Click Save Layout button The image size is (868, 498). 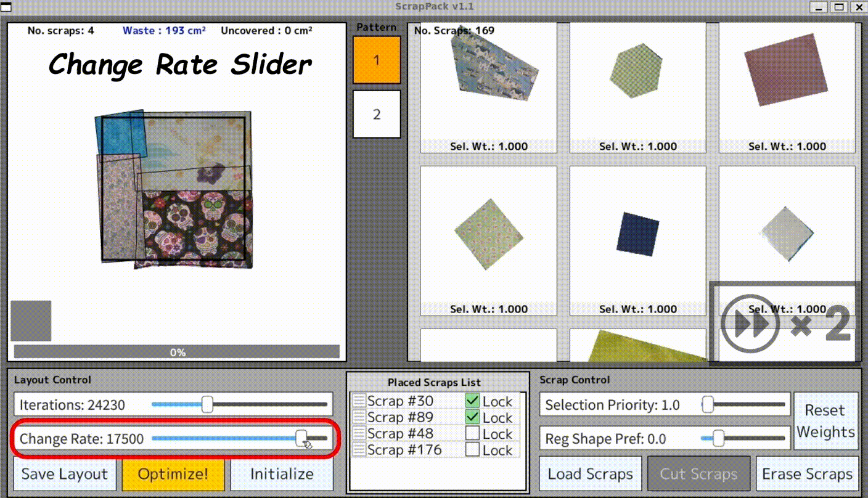(65, 474)
